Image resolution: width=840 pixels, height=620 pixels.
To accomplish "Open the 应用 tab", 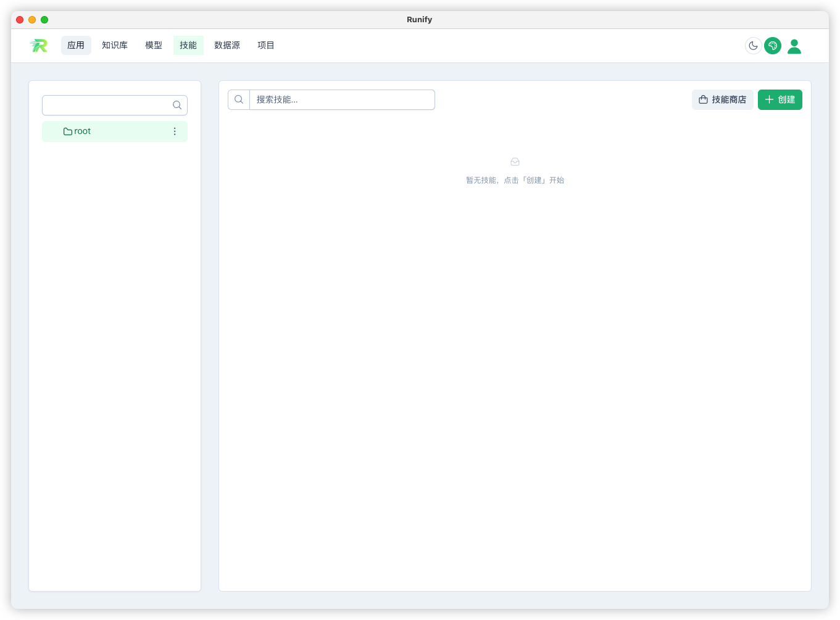I will click(x=76, y=45).
